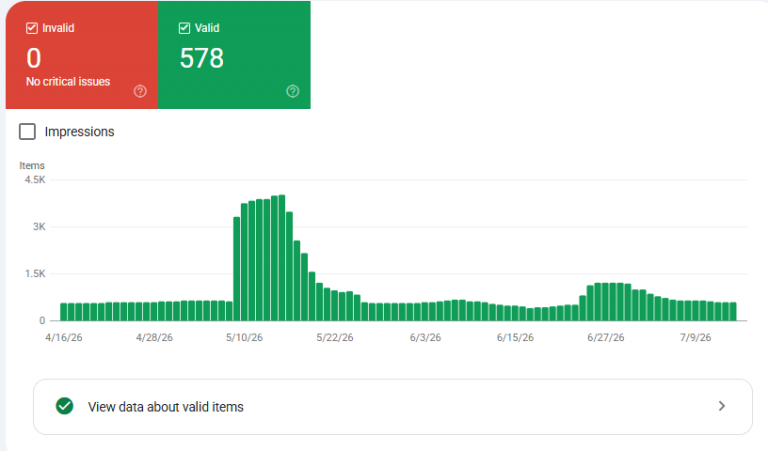Click the first bar of the chart
768x451 pixels.
tap(64, 312)
